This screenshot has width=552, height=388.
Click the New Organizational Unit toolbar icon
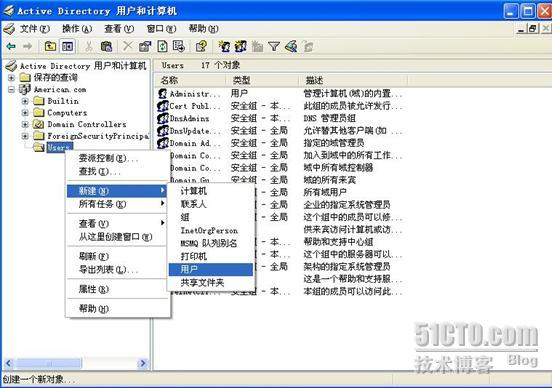point(257,46)
